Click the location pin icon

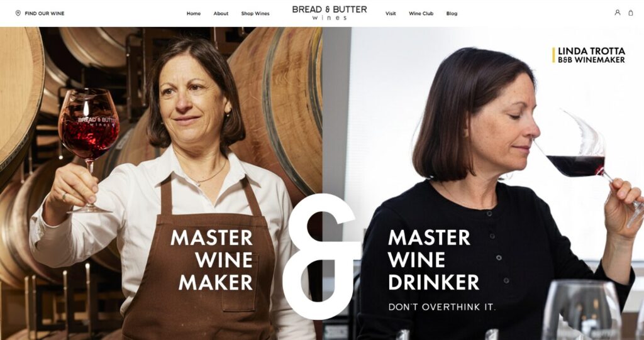tap(18, 13)
